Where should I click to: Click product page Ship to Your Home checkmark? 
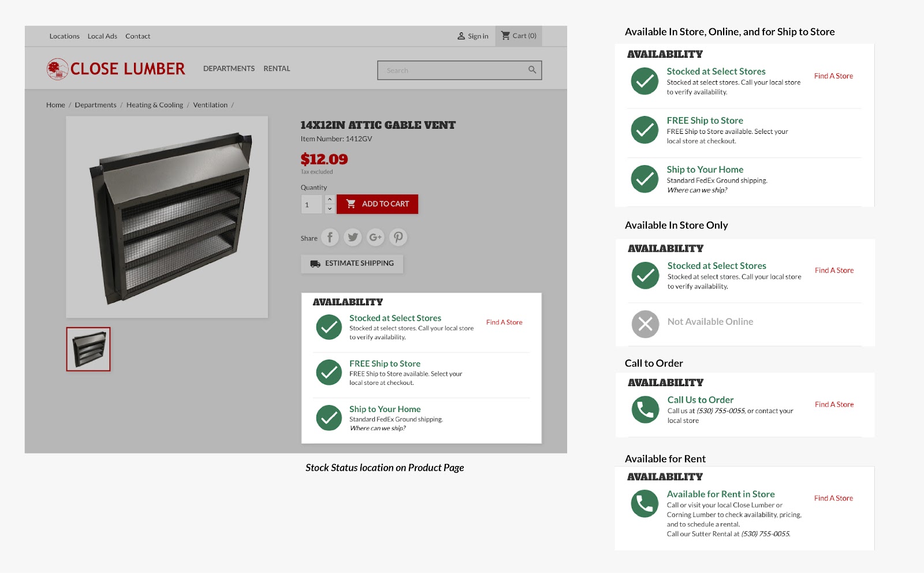pos(329,418)
